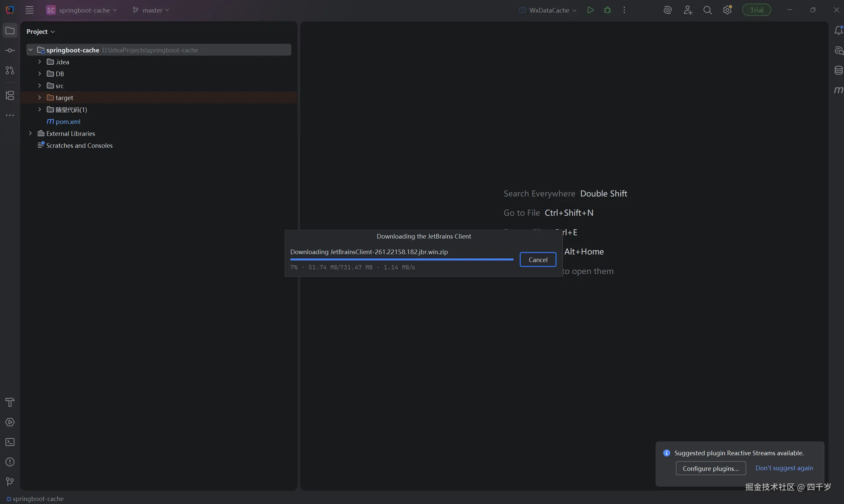Open Search Everywhere magnifier icon
The width and height of the screenshot is (844, 504).
tap(707, 10)
